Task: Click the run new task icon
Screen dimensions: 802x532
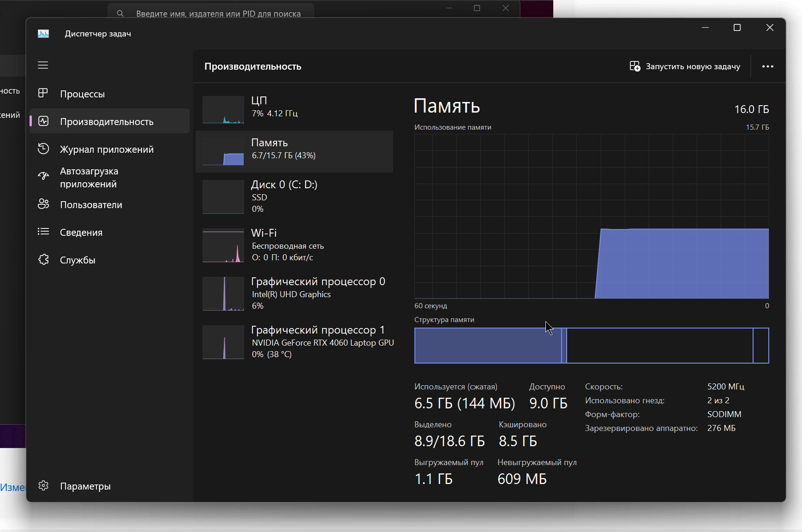Action: (x=635, y=66)
